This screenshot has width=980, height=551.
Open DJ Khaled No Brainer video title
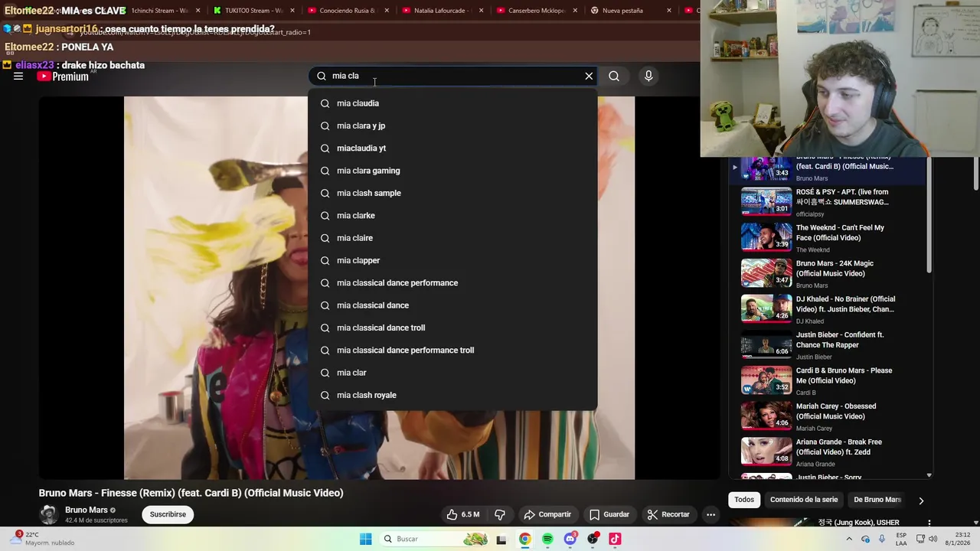coord(845,304)
